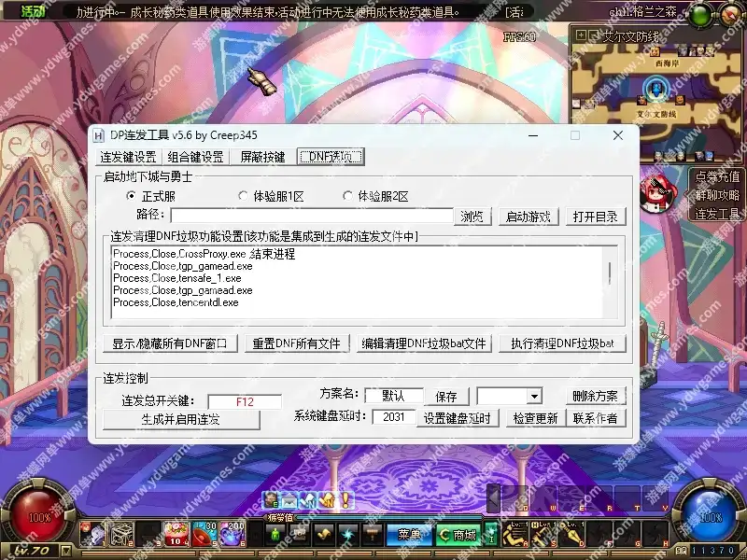The width and height of the screenshot is (747, 560).
Task: Click quick slot 1 item icon
Action: pos(92,534)
